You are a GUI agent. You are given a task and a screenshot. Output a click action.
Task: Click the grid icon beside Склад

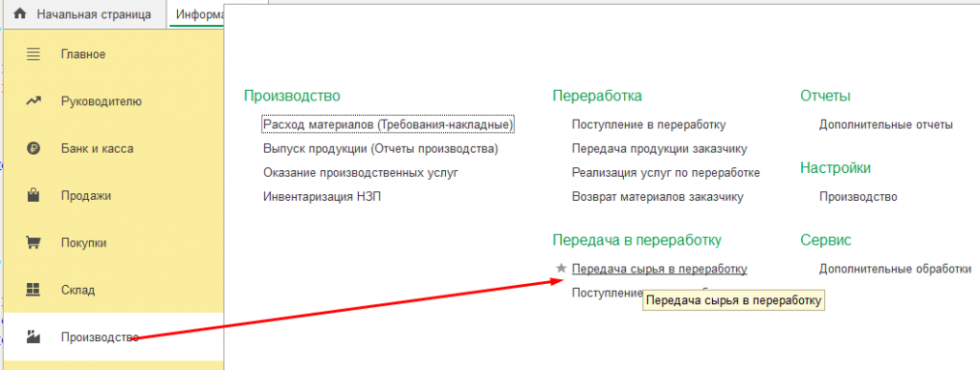(33, 290)
